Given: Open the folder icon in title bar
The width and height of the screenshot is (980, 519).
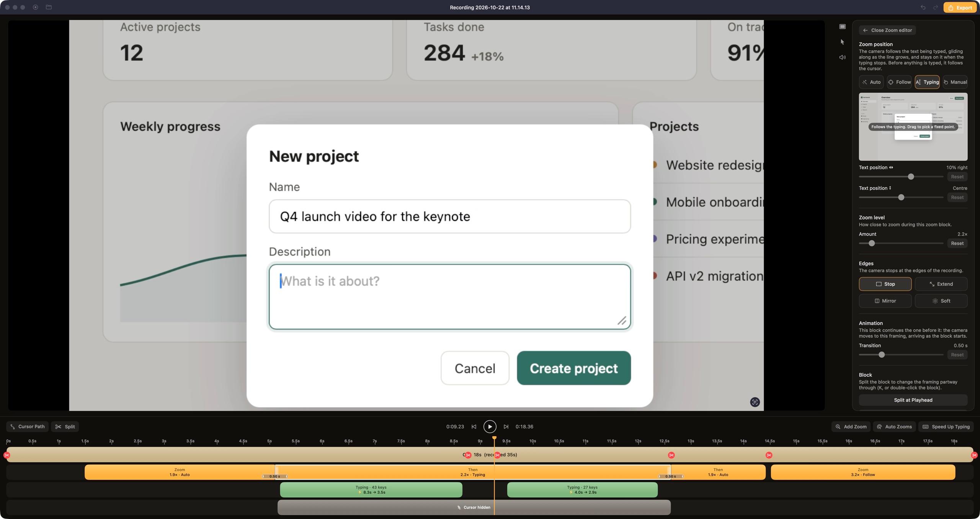Looking at the screenshot, I should pyautogui.click(x=49, y=7).
